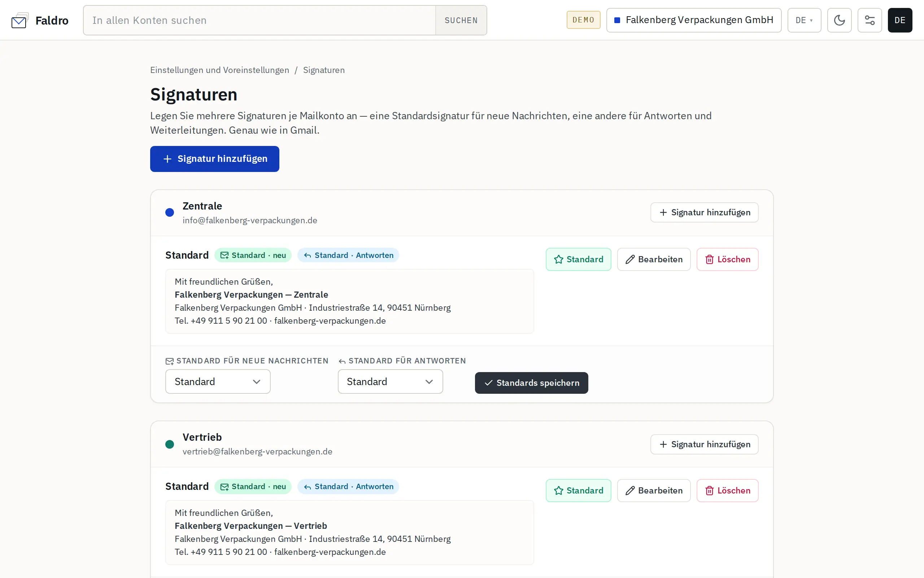Click the Signaturen breadcrumb item
The image size is (924, 578).
324,70
